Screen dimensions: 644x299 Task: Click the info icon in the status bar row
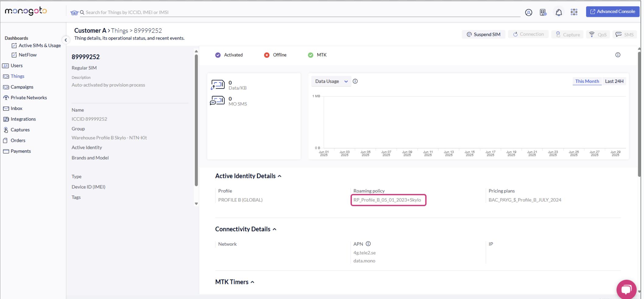pyautogui.click(x=617, y=55)
